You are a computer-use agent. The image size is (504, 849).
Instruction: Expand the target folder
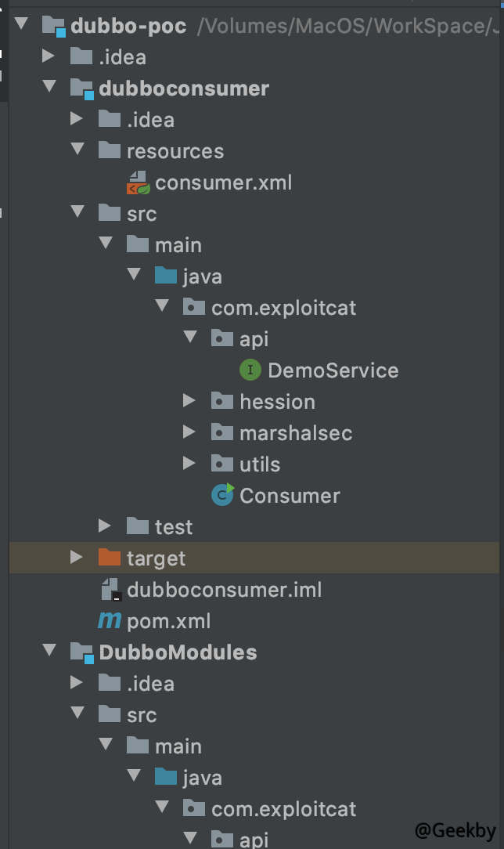click(77, 558)
